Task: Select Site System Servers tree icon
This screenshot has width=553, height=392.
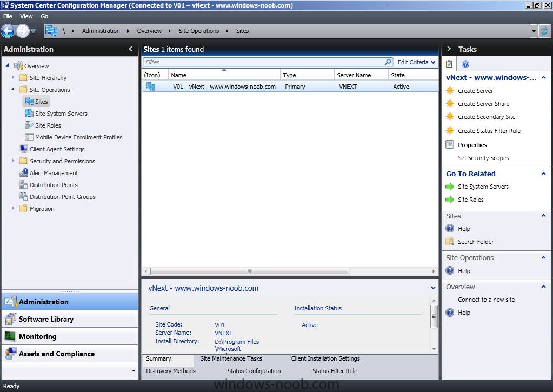Action: (29, 113)
